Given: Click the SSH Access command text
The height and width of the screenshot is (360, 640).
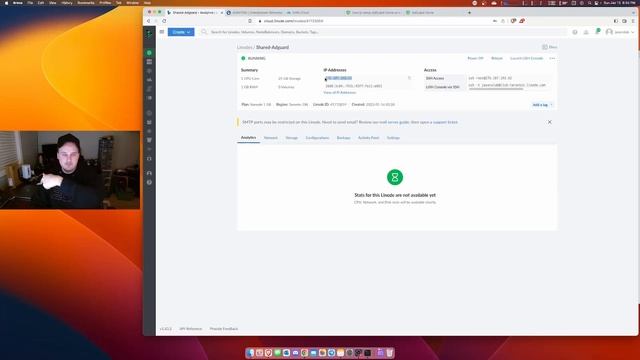Looking at the screenshot, I should point(490,78).
